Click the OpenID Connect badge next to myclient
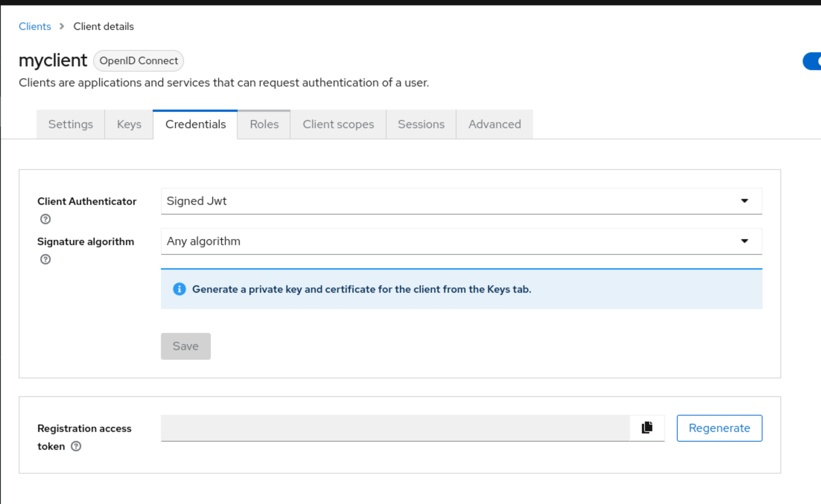 pos(138,61)
